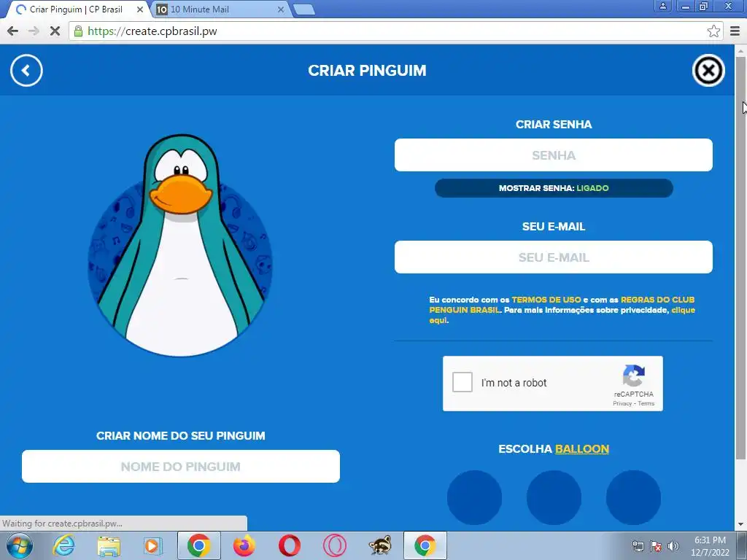This screenshot has height=560, width=747.
Task: Click the network tray icon
Action: [638, 545]
